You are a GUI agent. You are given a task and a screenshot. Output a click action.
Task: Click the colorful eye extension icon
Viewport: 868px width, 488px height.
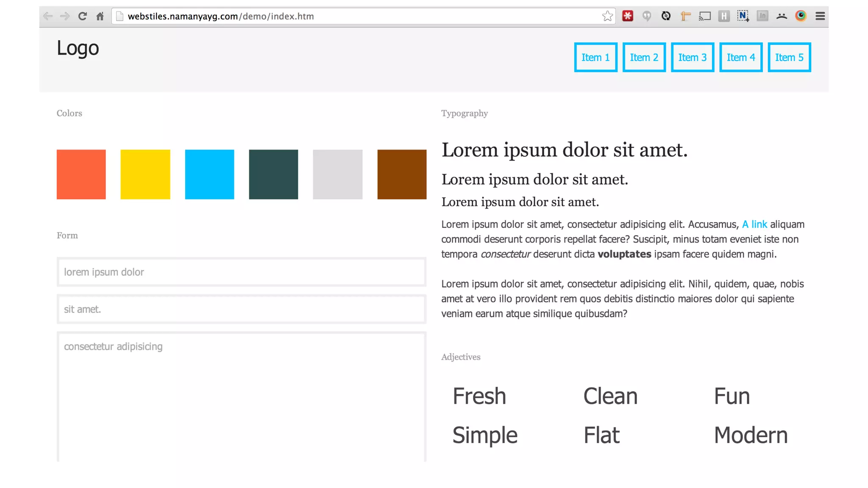tap(801, 16)
